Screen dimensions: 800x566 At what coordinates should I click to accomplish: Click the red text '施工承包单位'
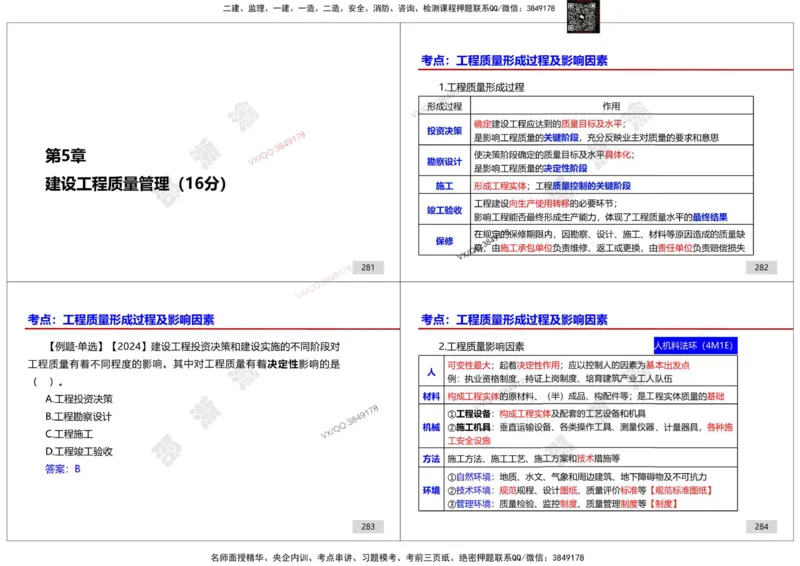(526, 248)
